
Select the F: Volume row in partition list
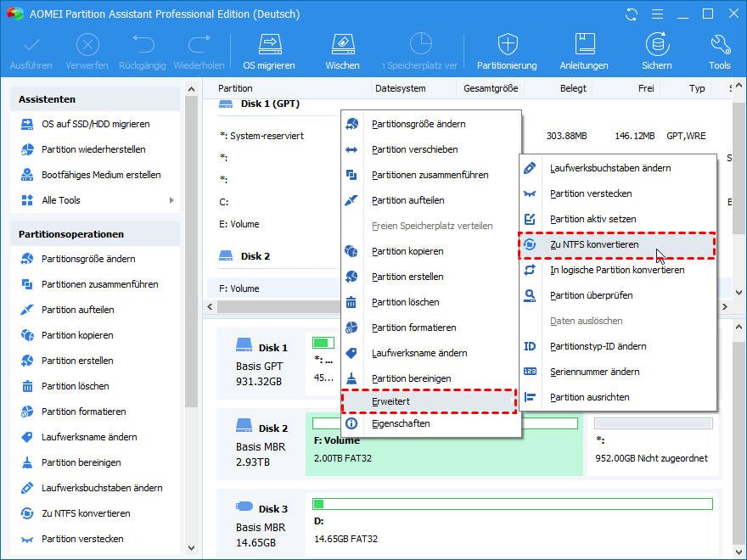[x=274, y=288]
